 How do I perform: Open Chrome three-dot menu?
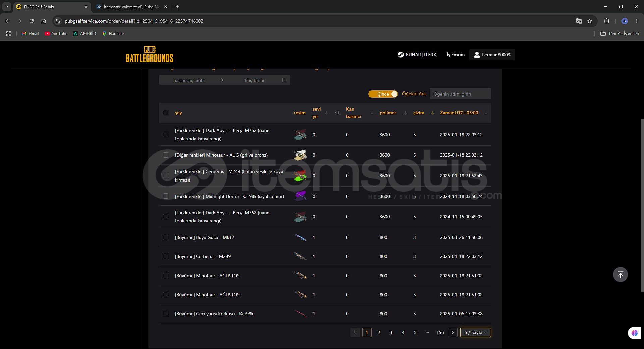click(637, 21)
